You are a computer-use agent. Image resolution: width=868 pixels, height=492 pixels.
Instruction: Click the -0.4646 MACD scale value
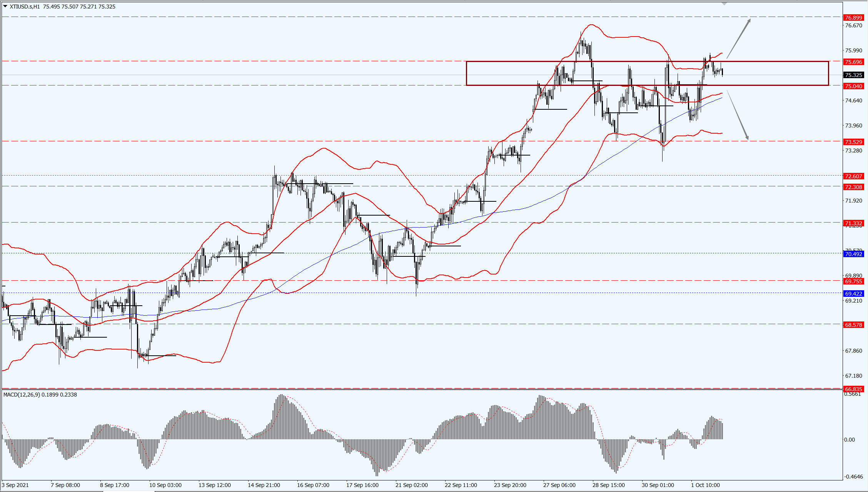point(853,477)
